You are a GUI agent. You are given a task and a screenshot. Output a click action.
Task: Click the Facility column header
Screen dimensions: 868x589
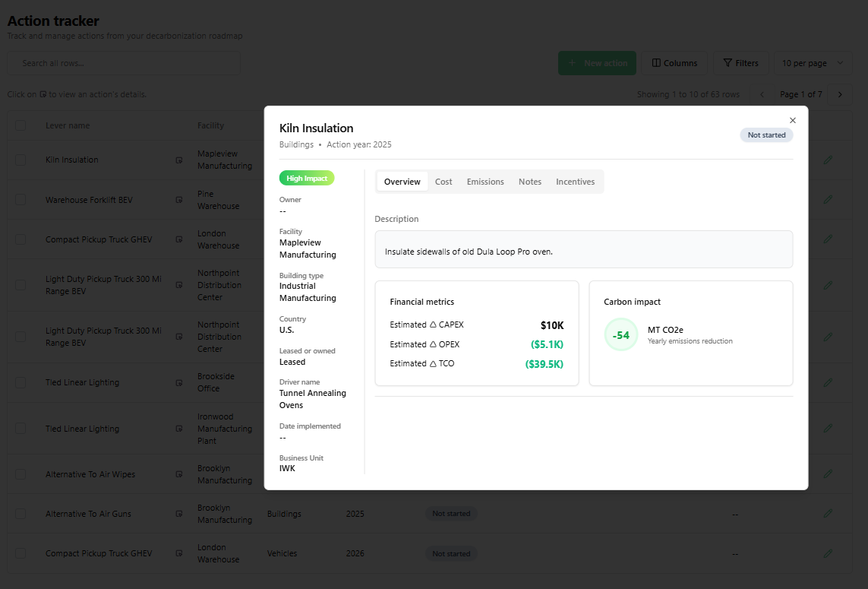tap(210, 125)
